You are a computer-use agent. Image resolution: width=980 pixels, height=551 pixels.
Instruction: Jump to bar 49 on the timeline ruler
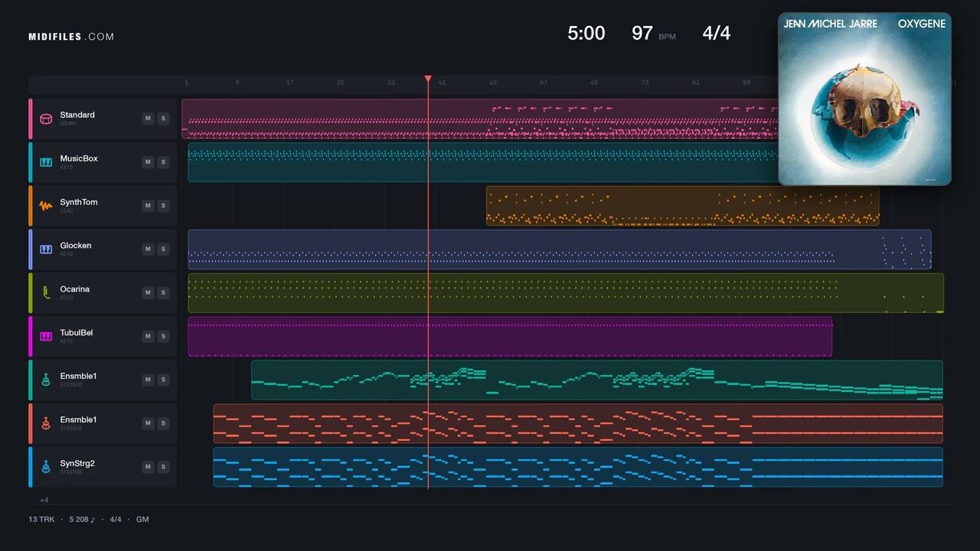pyautogui.click(x=492, y=83)
